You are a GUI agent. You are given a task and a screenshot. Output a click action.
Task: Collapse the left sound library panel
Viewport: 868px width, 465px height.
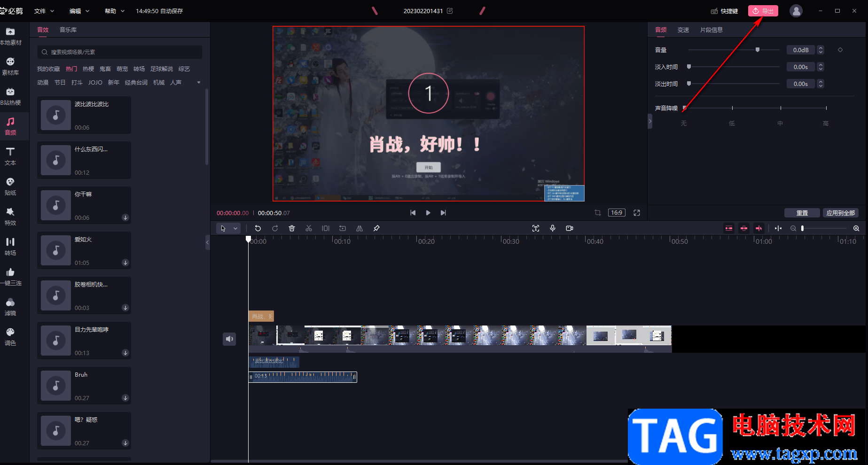click(x=207, y=242)
